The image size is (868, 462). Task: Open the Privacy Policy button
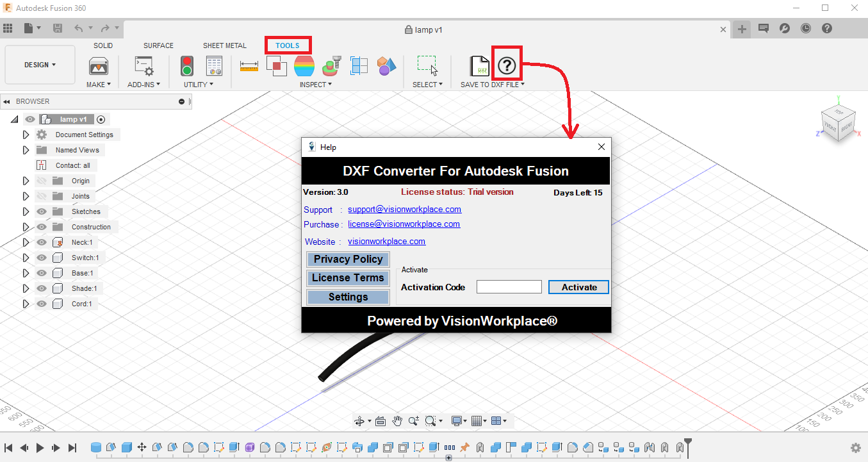point(348,259)
